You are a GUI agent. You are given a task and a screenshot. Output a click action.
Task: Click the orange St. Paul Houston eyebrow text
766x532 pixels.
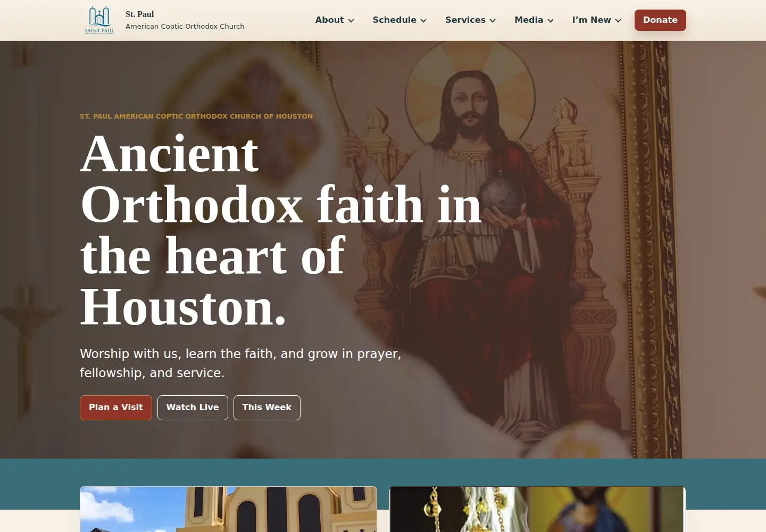(196, 116)
